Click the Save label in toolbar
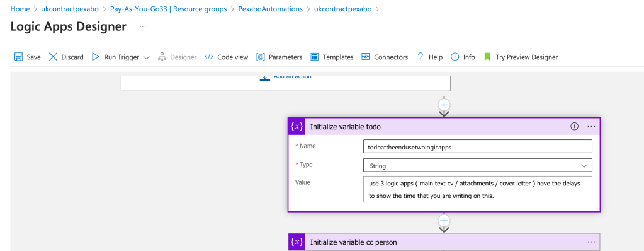Screen dimensions: 644x251 pyautogui.click(x=33, y=57)
